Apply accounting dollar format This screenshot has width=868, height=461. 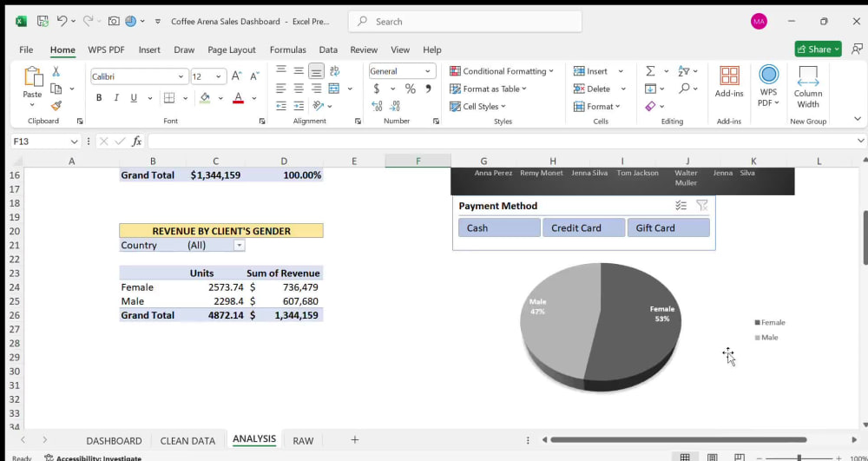click(377, 89)
